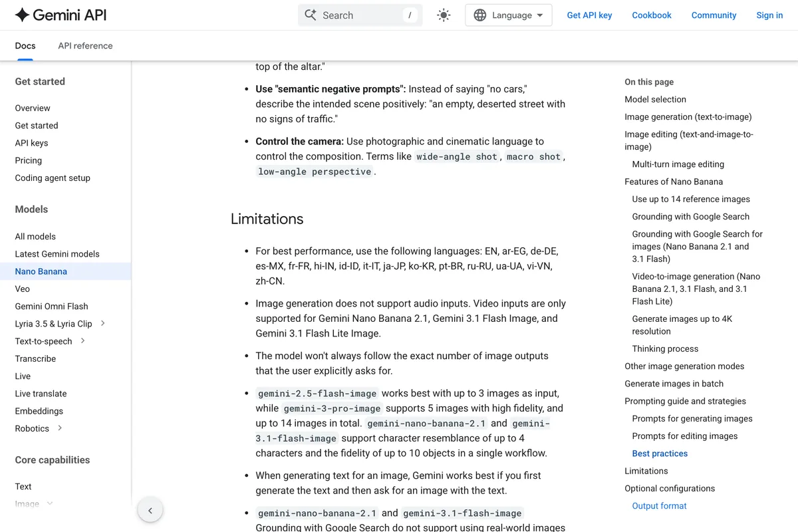Open All models sidebar page
The image size is (798, 532).
(35, 236)
